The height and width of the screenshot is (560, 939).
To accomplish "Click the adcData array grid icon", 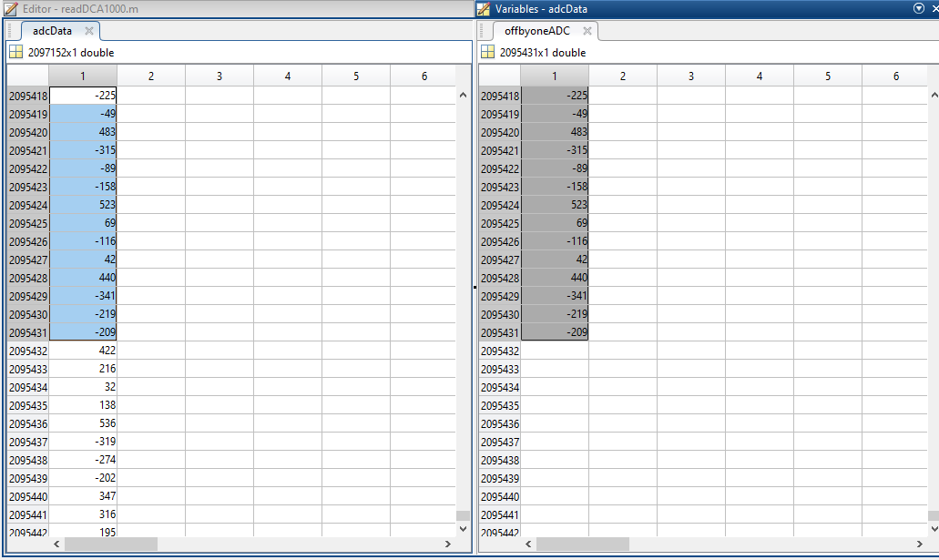I will click(16, 52).
